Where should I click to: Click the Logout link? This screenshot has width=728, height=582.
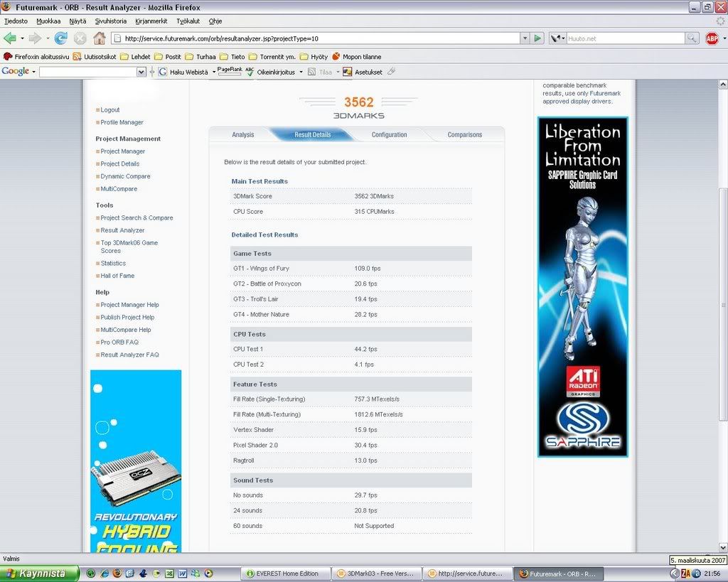(x=110, y=110)
